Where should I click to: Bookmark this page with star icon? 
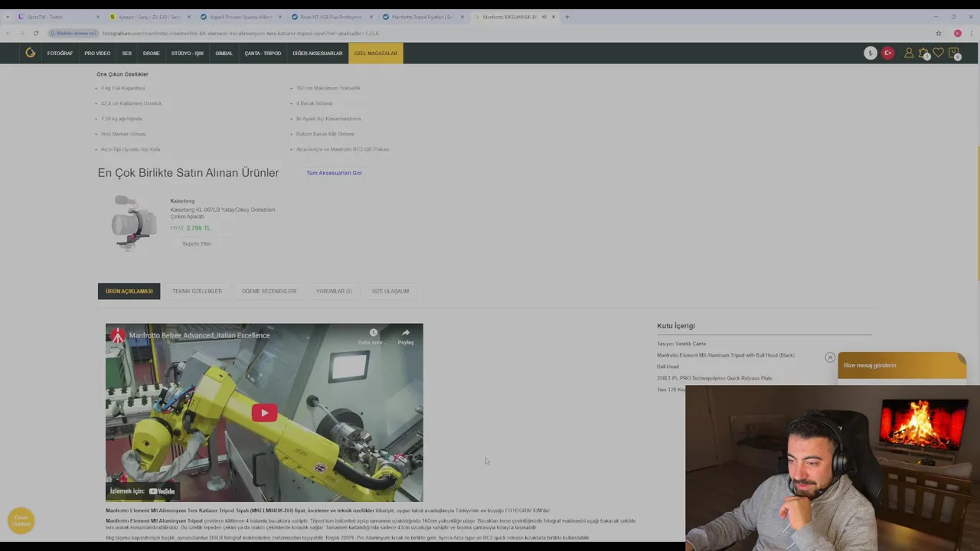tap(939, 33)
